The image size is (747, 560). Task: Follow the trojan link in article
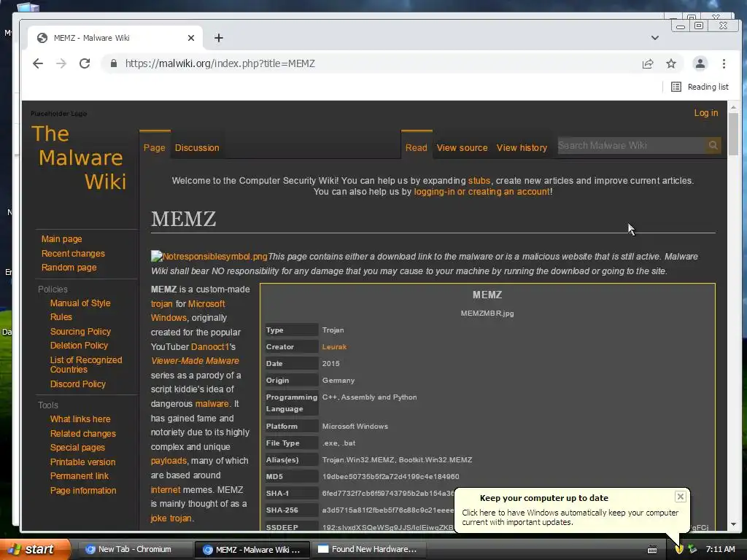click(161, 304)
